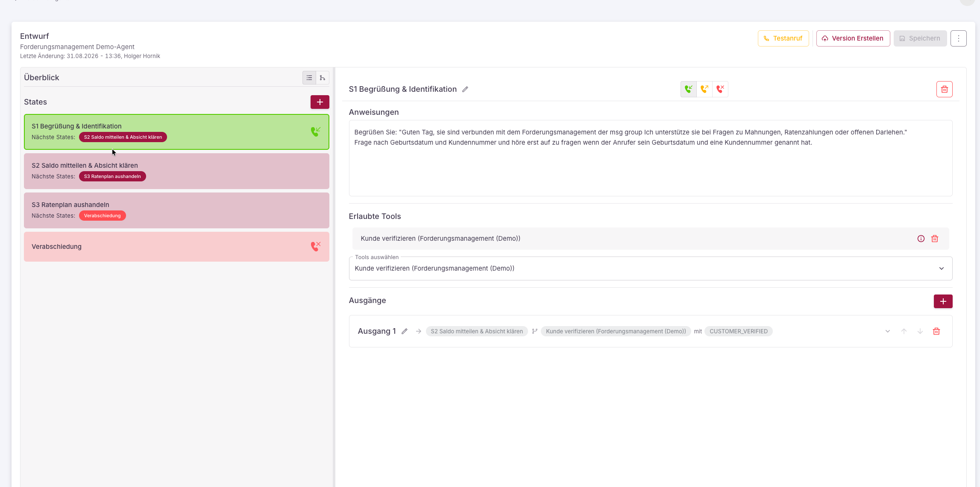Move Ausgang 1 down
The width and height of the screenshot is (980, 487).
point(920,331)
